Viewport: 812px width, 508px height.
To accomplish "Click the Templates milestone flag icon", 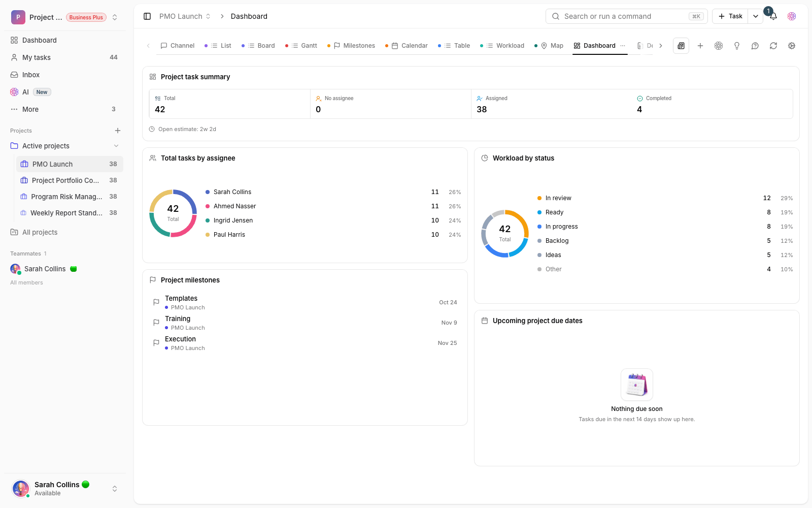I will 156,302.
